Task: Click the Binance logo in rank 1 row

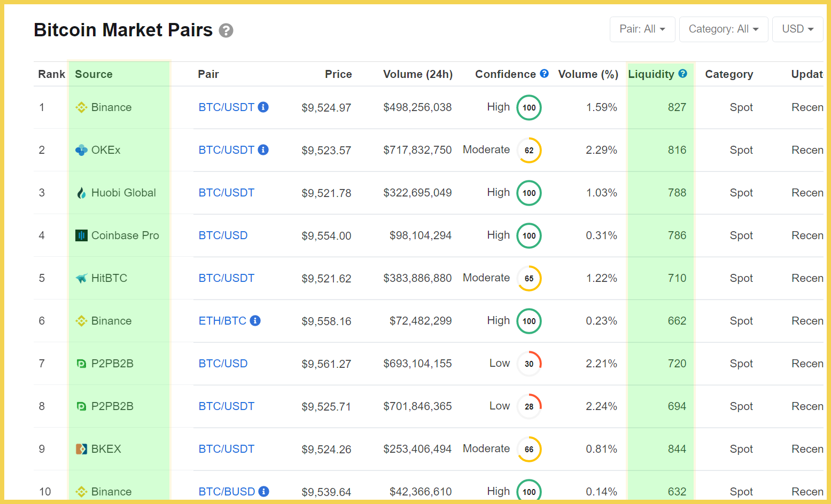Action: pos(81,107)
